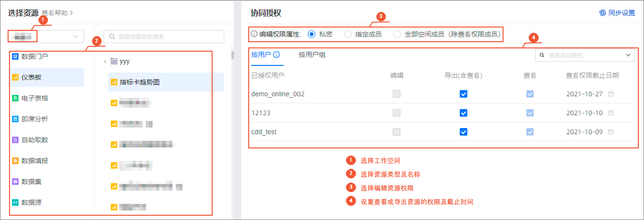This screenshot has width=644, height=220.
Task: Open the 查看帮助 help link
Action: [55, 13]
